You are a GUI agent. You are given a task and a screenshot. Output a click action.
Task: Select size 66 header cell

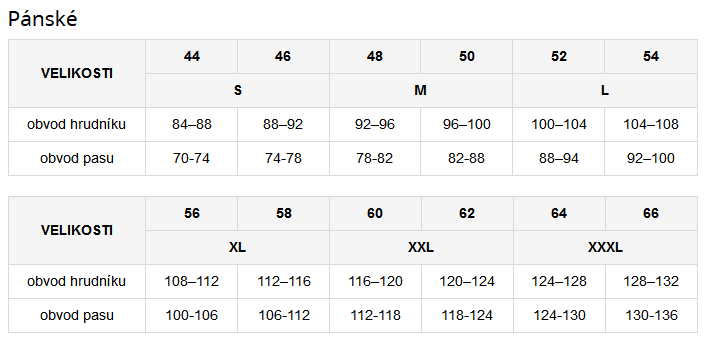652,214
